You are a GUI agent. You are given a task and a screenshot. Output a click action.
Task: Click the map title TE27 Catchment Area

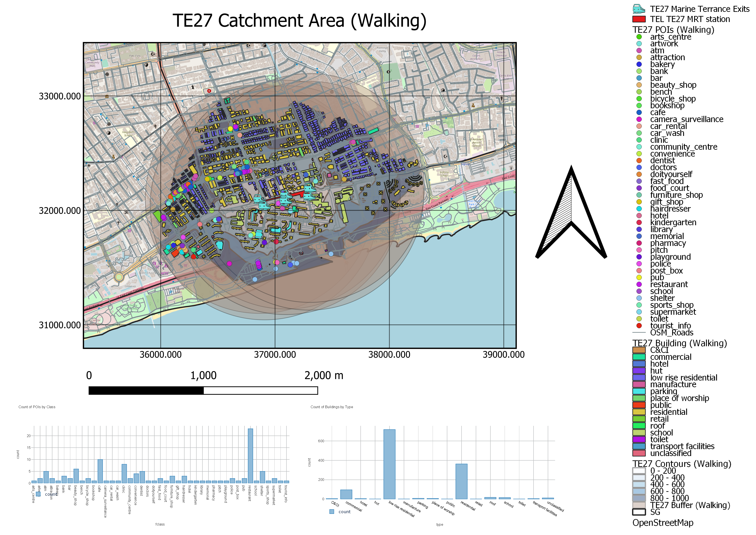(x=299, y=20)
